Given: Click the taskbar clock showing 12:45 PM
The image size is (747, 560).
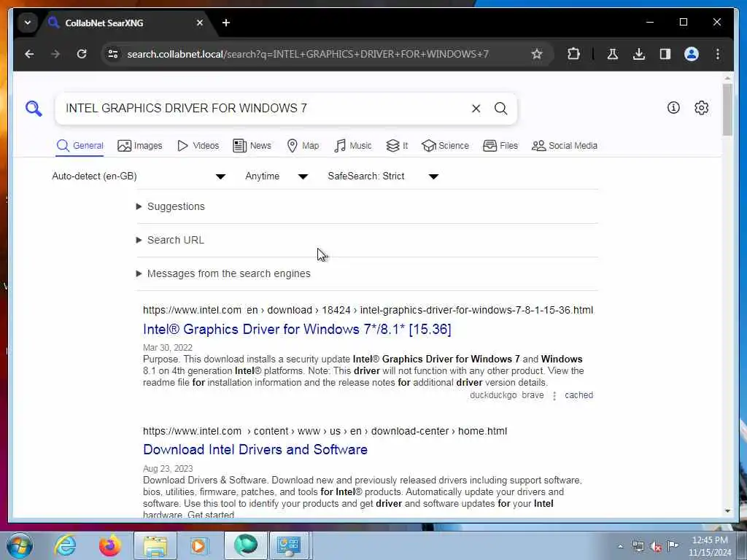Looking at the screenshot, I should 710,546.
